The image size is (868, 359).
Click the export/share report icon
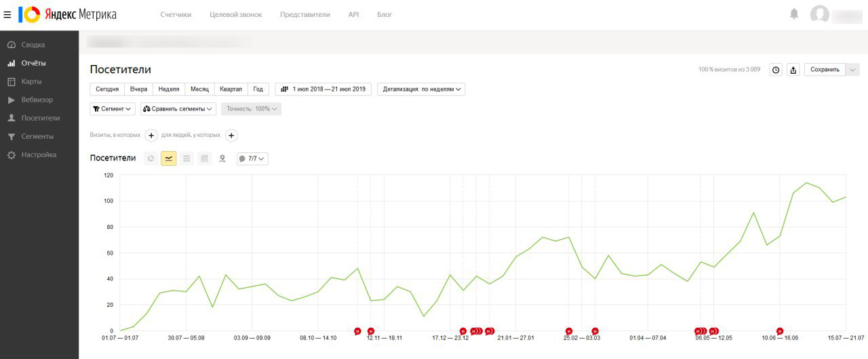pyautogui.click(x=793, y=70)
